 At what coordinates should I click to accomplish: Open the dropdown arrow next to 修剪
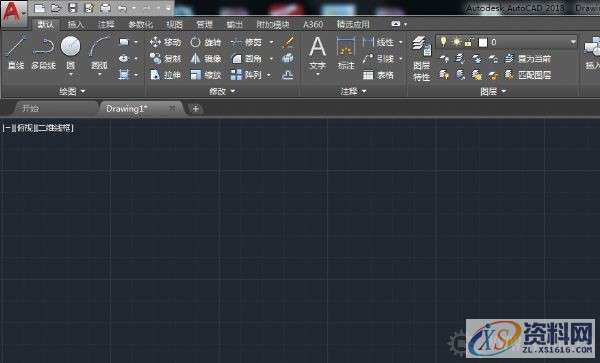(271, 42)
